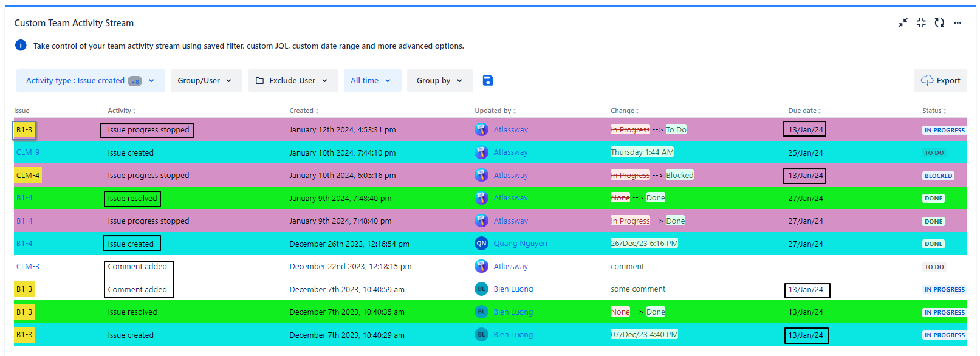Click the QN user avatar
Viewport: 980px width, 356px height.
coord(481,244)
